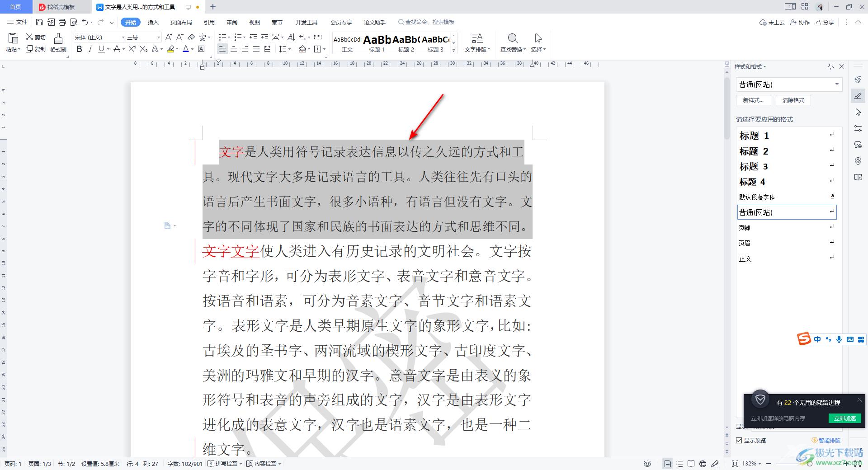The width and height of the screenshot is (868, 470).
Task: Open Find and Replace magnifier
Action: point(513,38)
